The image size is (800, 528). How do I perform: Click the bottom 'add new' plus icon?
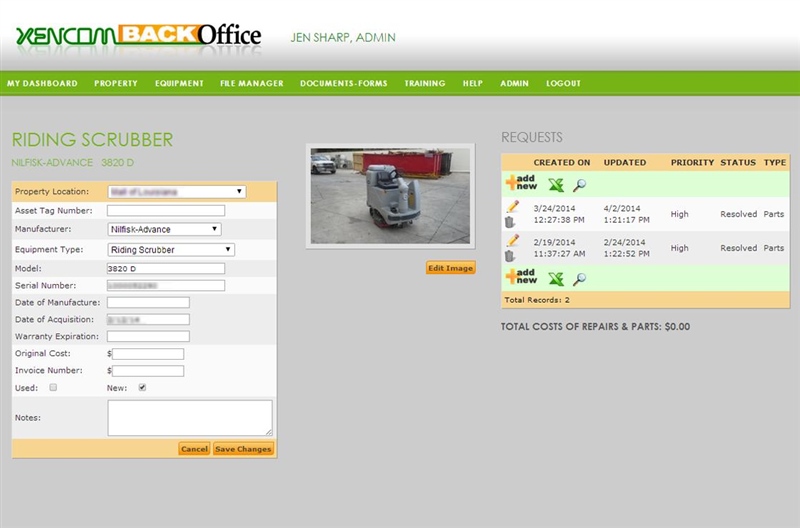[521, 276]
